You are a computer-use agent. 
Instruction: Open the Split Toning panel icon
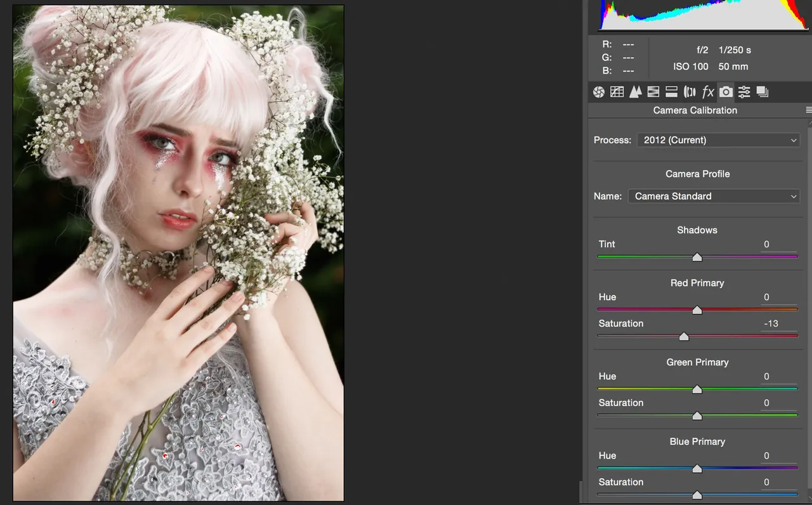pyautogui.click(x=671, y=92)
